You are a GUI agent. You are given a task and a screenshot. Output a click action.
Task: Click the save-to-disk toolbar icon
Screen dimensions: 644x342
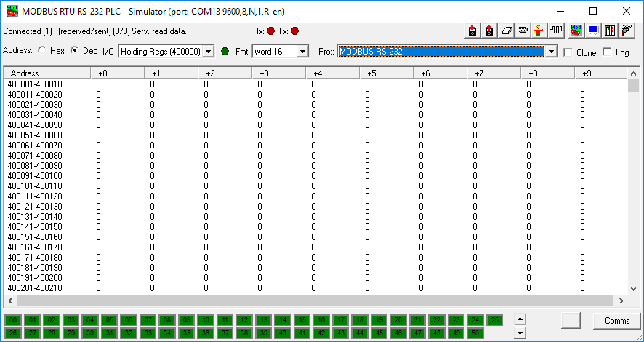pos(473,31)
